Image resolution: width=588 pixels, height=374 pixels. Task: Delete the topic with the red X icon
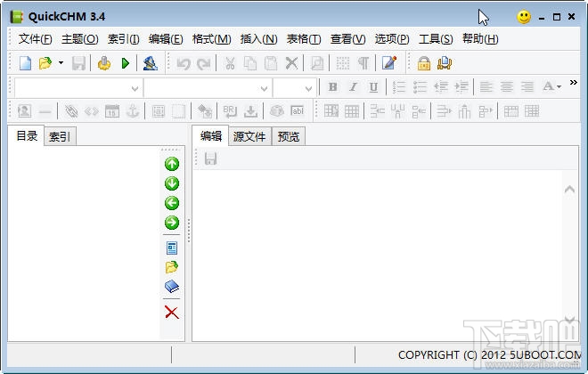tap(172, 313)
